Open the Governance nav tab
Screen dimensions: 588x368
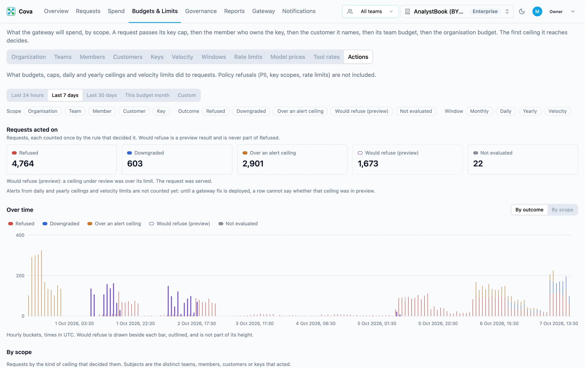tap(201, 11)
